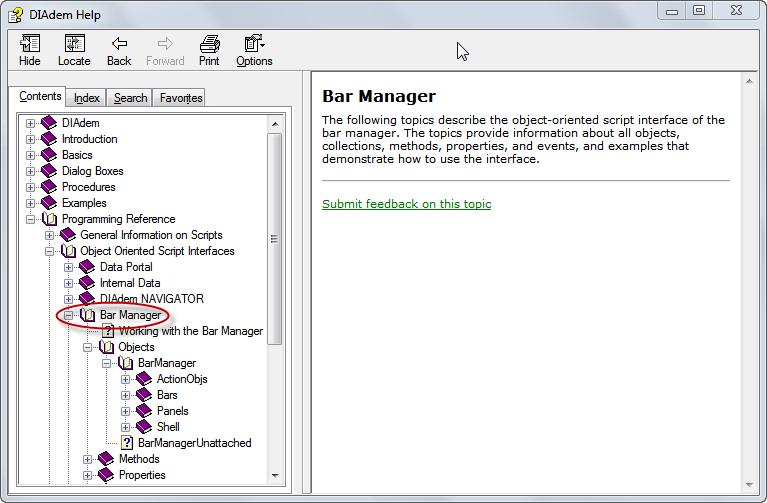
Task: Click the Dialog Boxes book icon
Action: (x=49, y=171)
